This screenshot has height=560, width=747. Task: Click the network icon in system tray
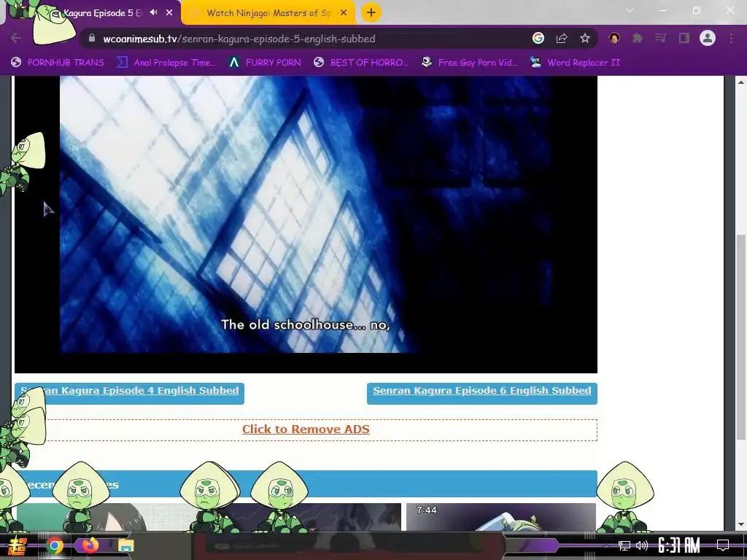click(624, 545)
